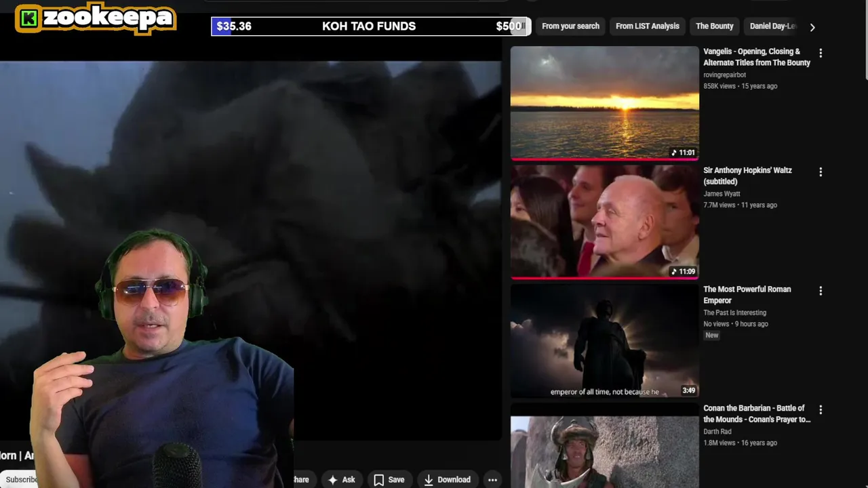Click the 'No views · 9 hours ago' text

tap(736, 324)
